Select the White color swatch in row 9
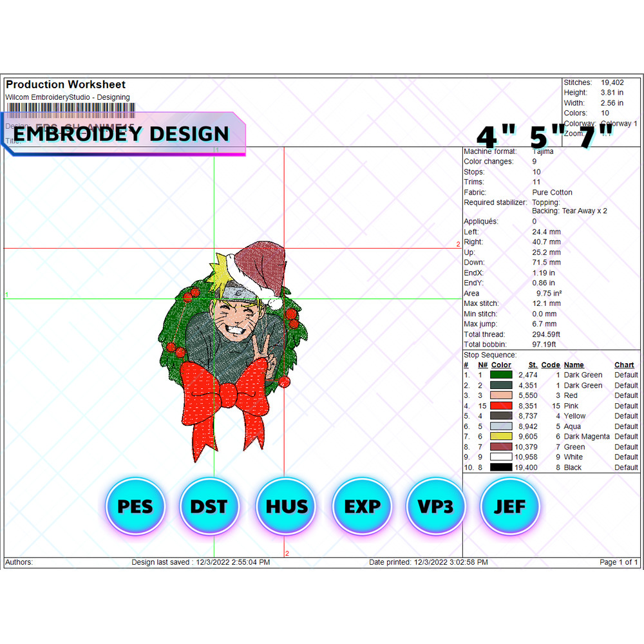 [x=500, y=457]
